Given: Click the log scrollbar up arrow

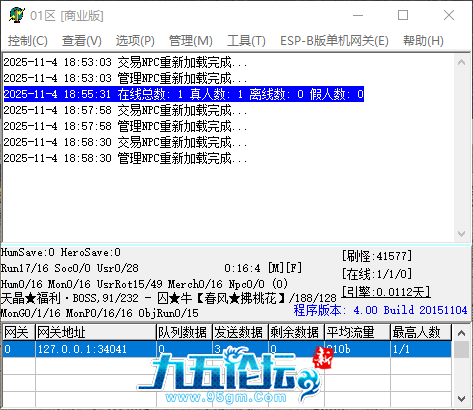Looking at the screenshot, I should (x=461, y=62).
